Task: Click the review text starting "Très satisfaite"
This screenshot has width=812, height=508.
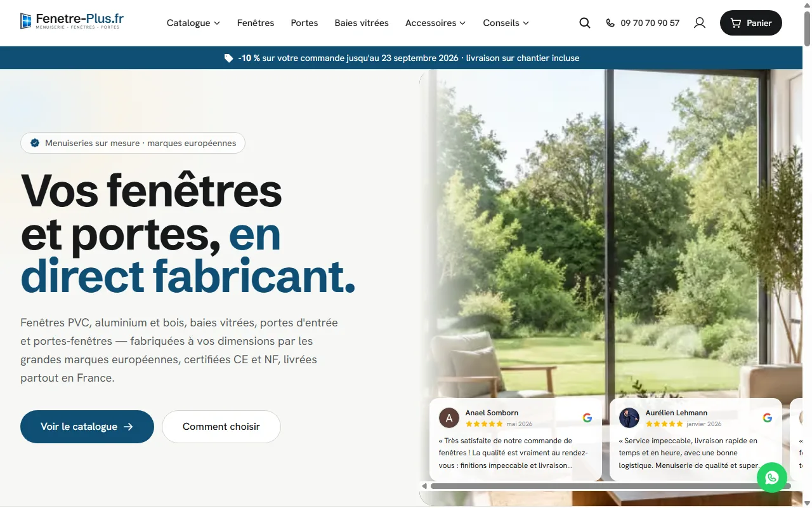Action: (514, 453)
